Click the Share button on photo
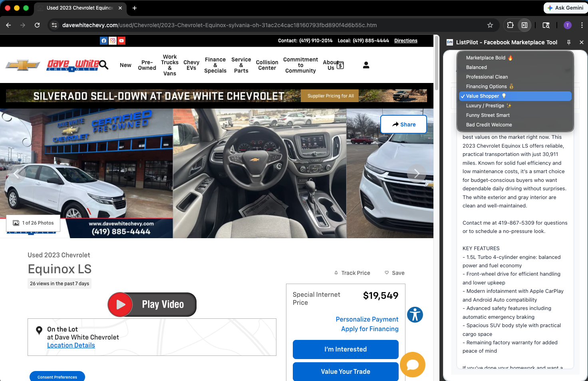 (x=403, y=124)
